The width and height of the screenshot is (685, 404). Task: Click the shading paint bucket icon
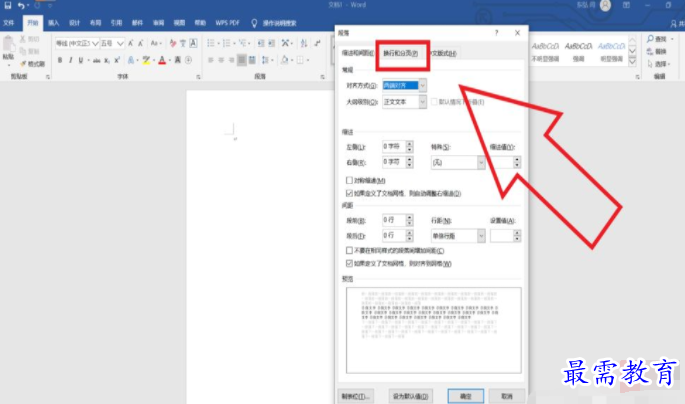click(x=285, y=60)
